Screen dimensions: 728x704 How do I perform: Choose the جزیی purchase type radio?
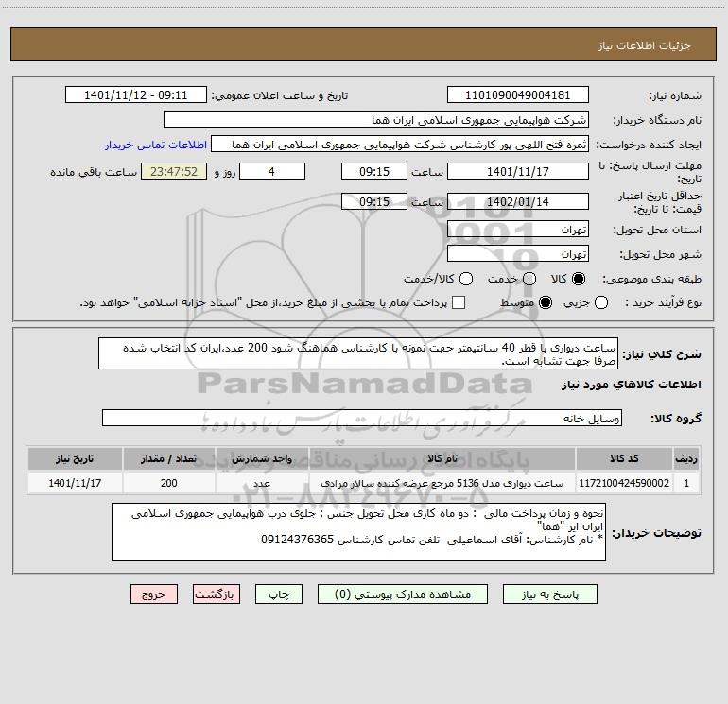pyautogui.click(x=601, y=302)
